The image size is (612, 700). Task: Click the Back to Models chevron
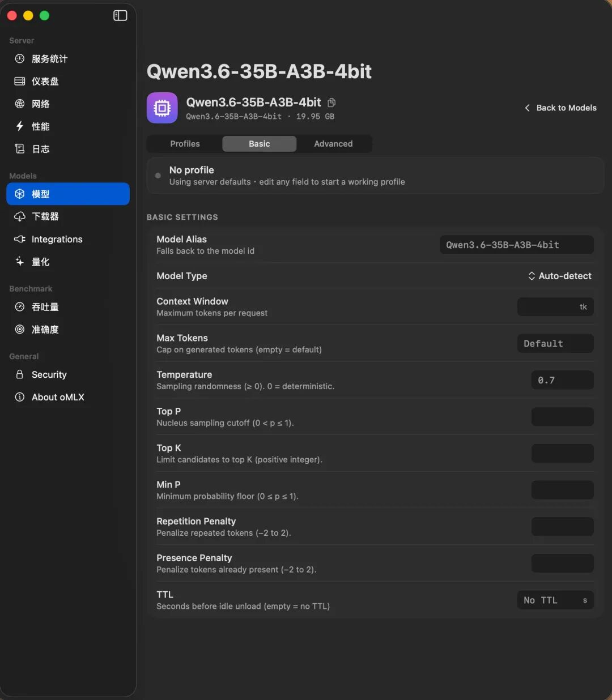click(x=528, y=108)
